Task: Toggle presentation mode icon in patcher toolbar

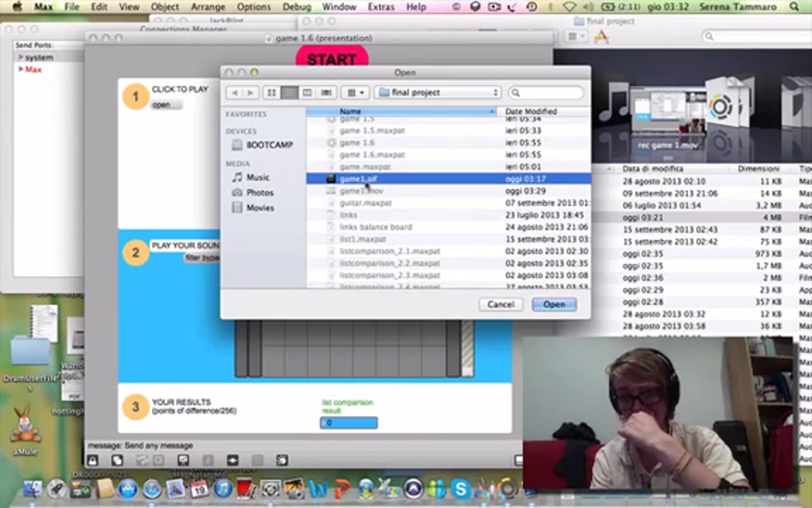Action: point(183,460)
